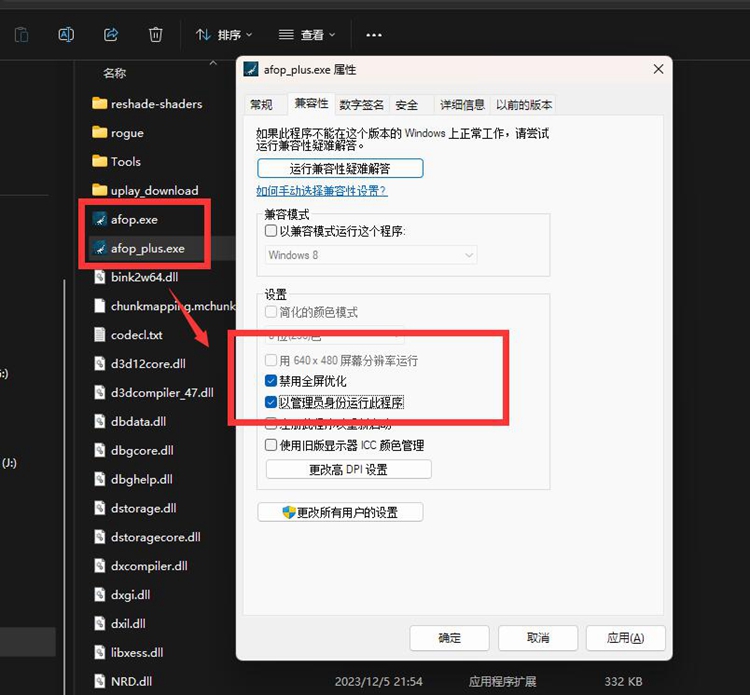Select the reshade-shaders folder icon
Screen dimensions: 750x695
99,104
